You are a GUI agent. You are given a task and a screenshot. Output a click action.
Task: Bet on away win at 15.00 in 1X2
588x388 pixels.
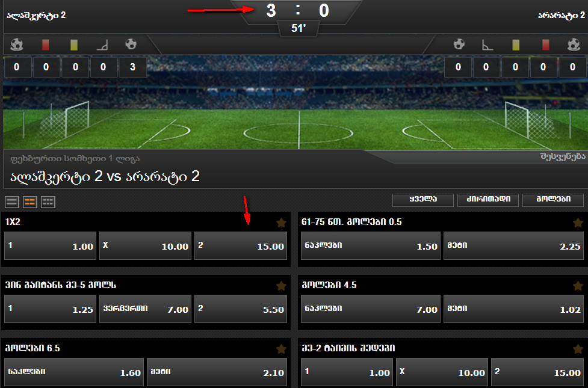[241, 245]
